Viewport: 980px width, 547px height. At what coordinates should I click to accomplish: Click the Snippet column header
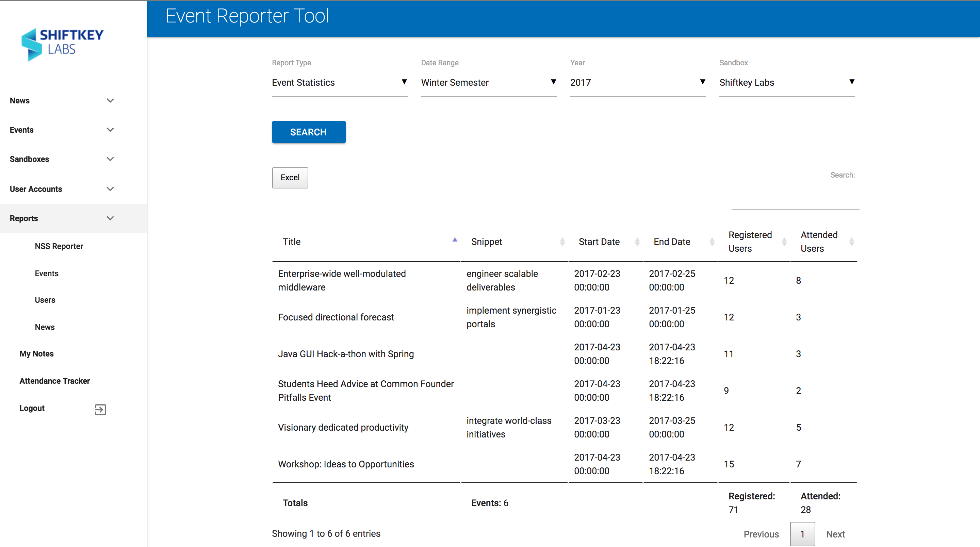(514, 242)
